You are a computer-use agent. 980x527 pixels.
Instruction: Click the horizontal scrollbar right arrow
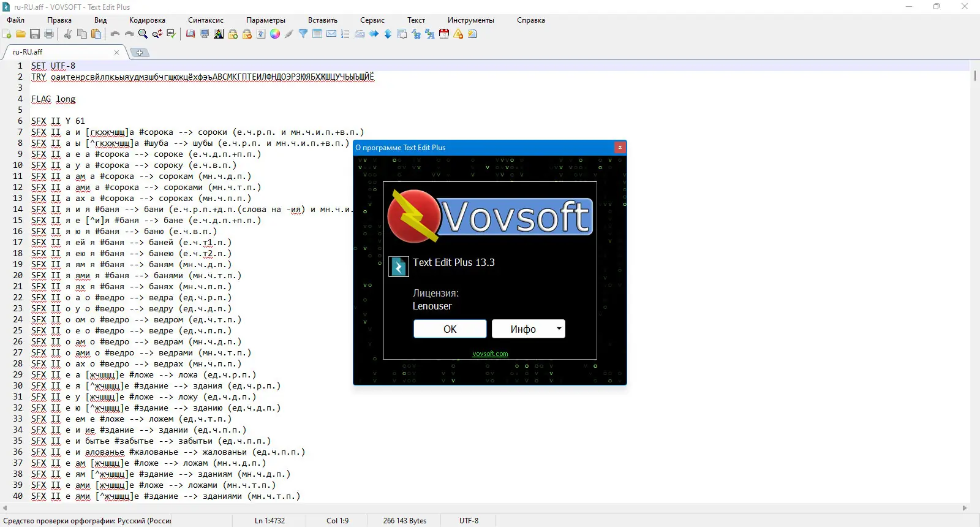[x=965, y=508]
